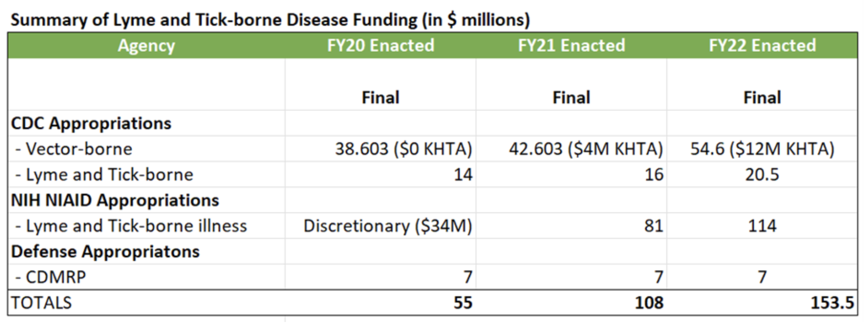Viewport: 868px width, 325px height.
Task: Click the "Final" cell under FY22 Enacted
Action: pos(762,97)
